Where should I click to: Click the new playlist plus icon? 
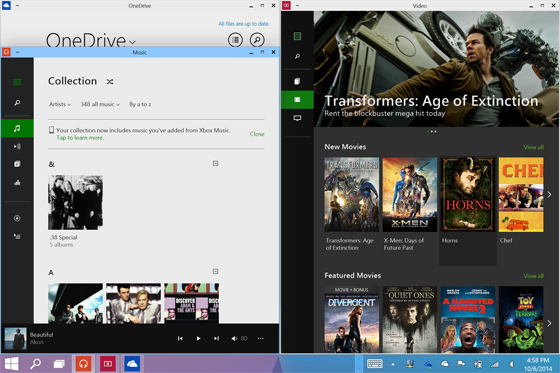(x=17, y=218)
